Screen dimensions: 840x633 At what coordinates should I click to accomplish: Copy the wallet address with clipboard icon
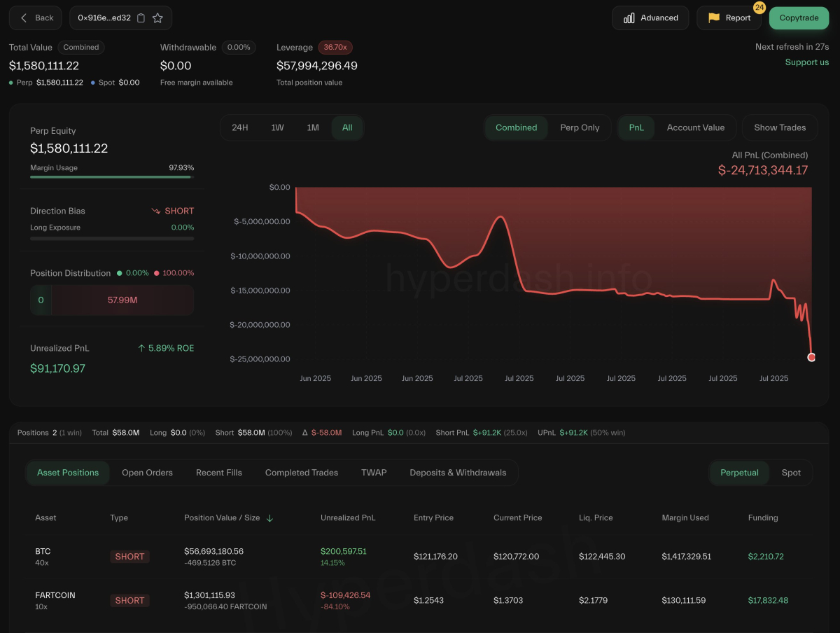click(141, 18)
